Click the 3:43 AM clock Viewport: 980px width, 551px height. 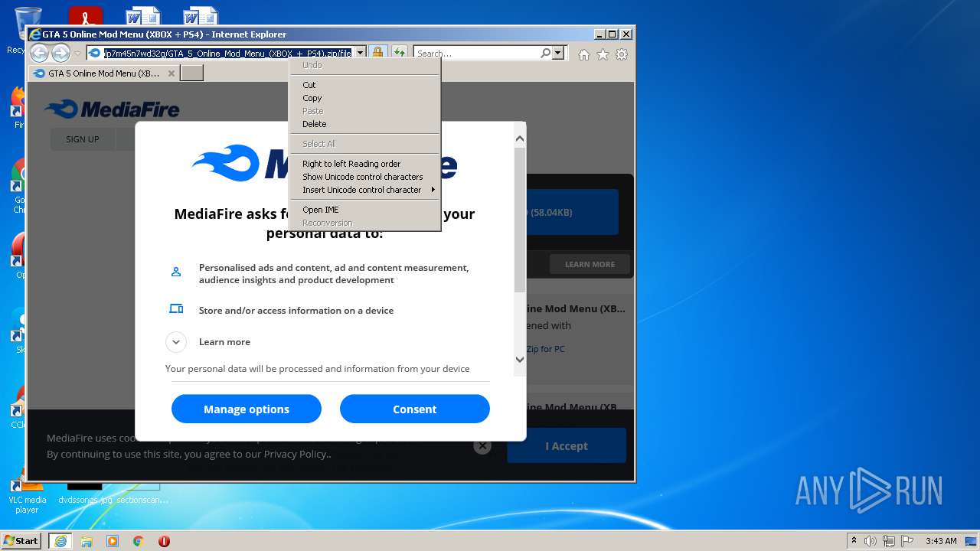click(941, 541)
